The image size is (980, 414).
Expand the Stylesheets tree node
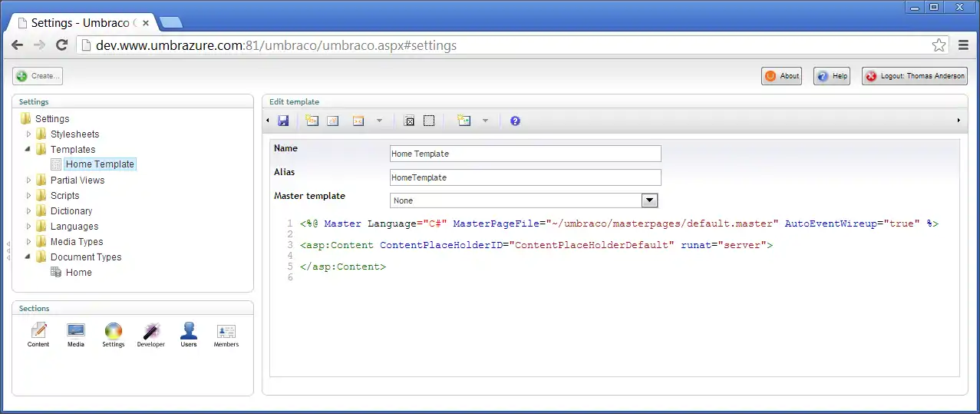coord(29,134)
